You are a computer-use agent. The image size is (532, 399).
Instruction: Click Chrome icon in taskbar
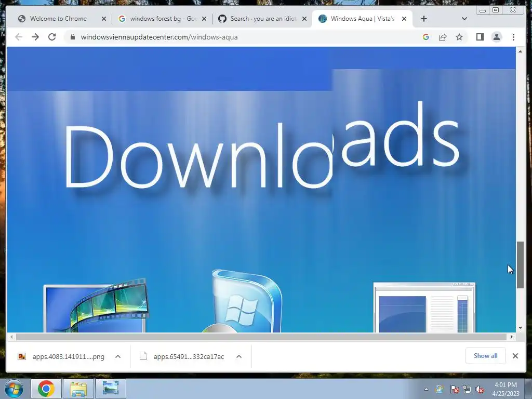pyautogui.click(x=46, y=389)
